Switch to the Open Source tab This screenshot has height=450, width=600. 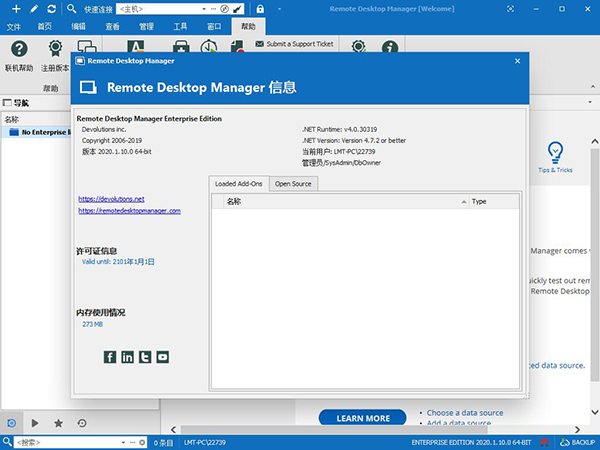293,183
